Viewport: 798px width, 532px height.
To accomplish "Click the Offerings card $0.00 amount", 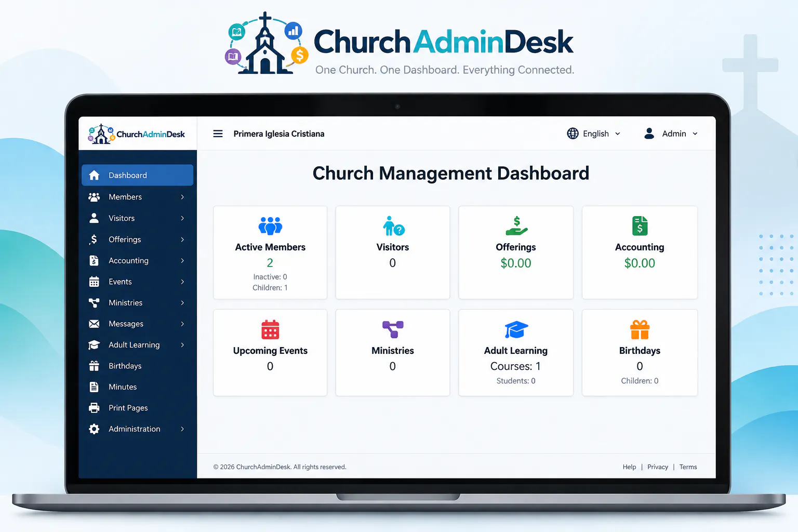I will [x=516, y=263].
